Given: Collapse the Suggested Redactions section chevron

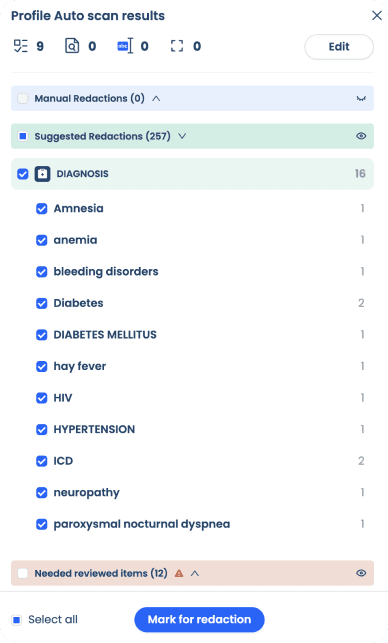Looking at the screenshot, I should pos(182,136).
